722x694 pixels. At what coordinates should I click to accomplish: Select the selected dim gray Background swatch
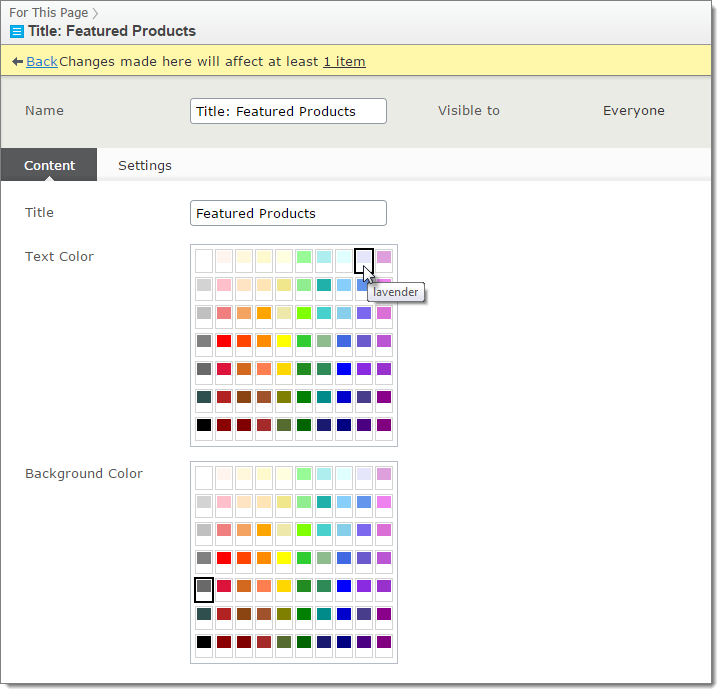(x=204, y=587)
